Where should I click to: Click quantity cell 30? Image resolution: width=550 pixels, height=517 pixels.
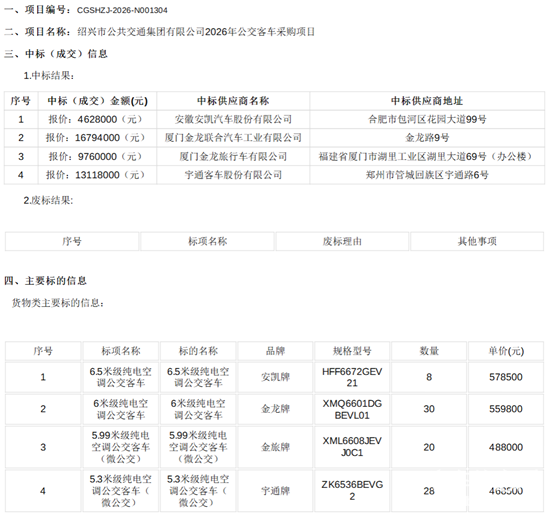point(429,409)
